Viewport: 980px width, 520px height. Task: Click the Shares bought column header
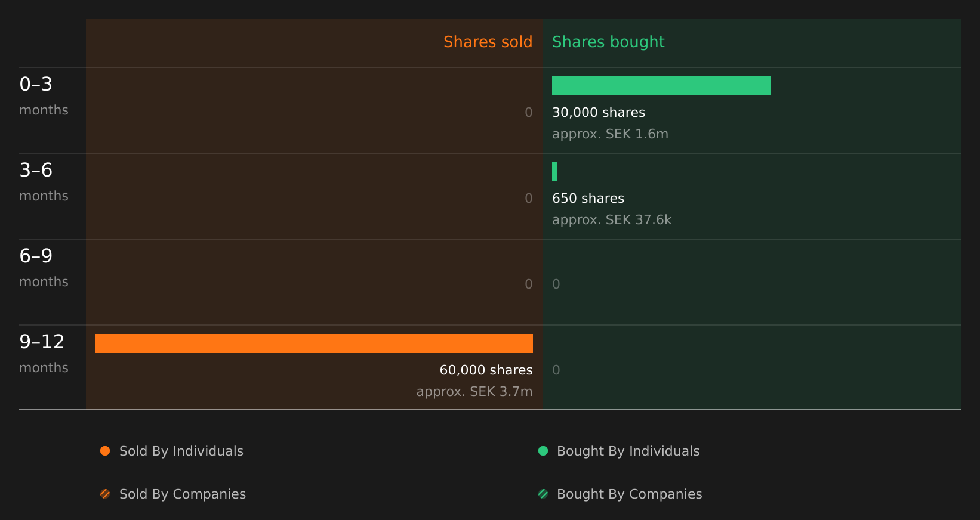[608, 42]
